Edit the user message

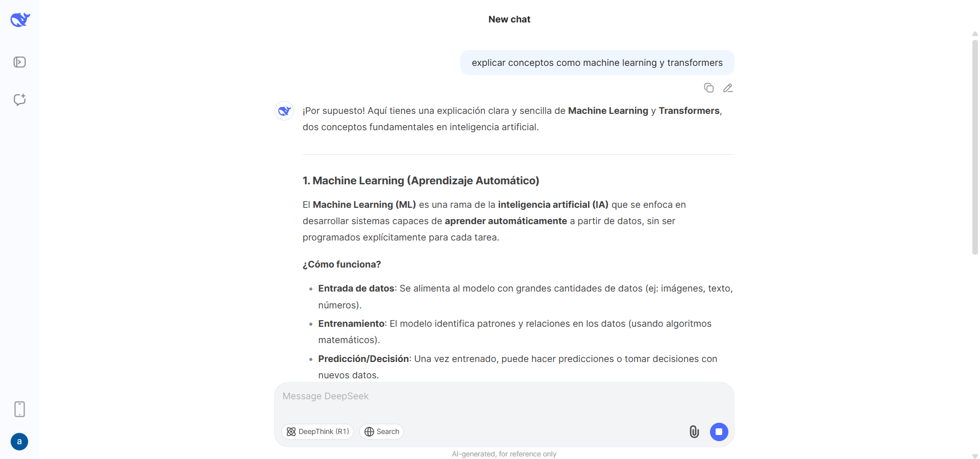coord(728,88)
